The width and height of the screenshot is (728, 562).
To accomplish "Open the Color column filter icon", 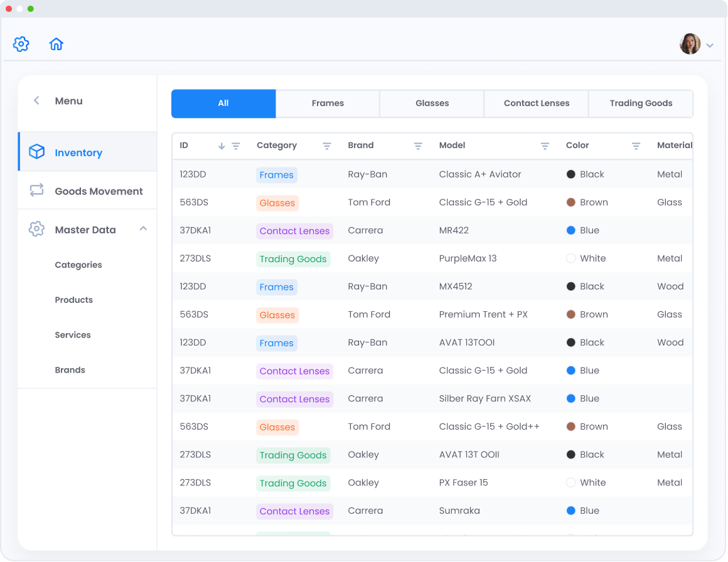I will pos(636,146).
